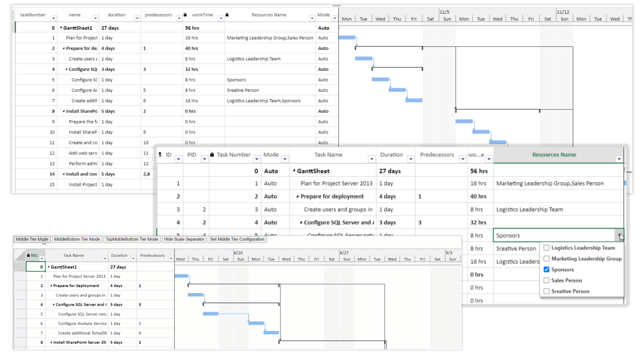Image resolution: width=644 pixels, height=353 pixels.
Task: Click the 11/12 date header in top timeline
Action: 563,12
